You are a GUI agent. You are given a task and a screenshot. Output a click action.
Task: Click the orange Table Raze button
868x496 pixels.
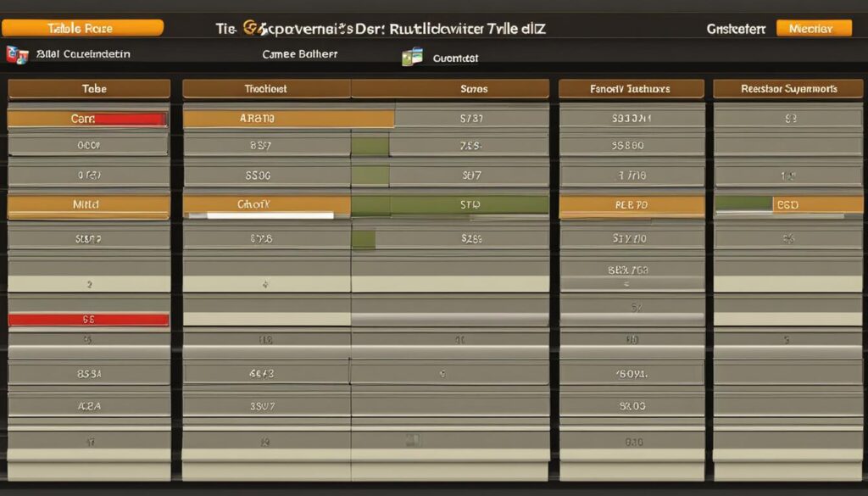point(82,28)
